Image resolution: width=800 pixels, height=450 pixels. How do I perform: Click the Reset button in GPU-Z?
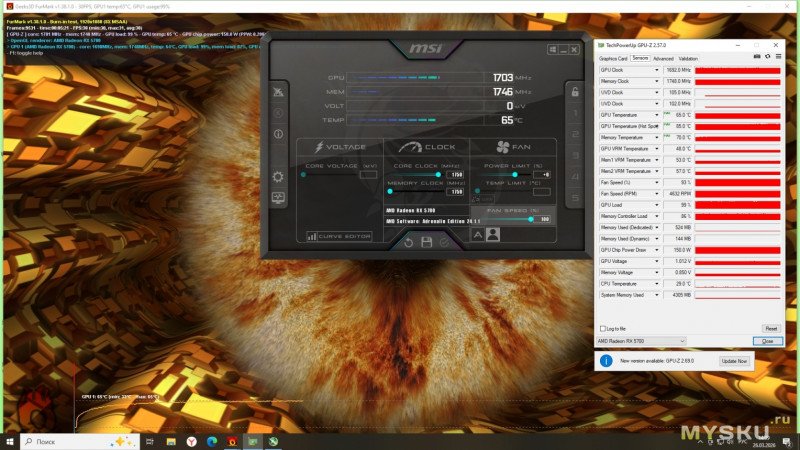770,328
